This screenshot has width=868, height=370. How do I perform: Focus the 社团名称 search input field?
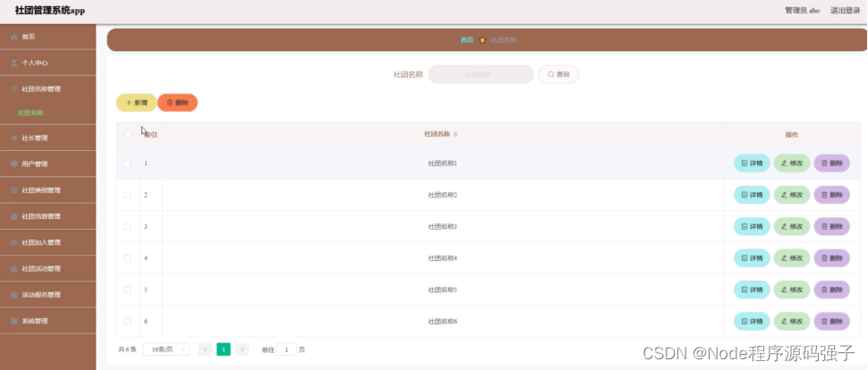tap(481, 74)
